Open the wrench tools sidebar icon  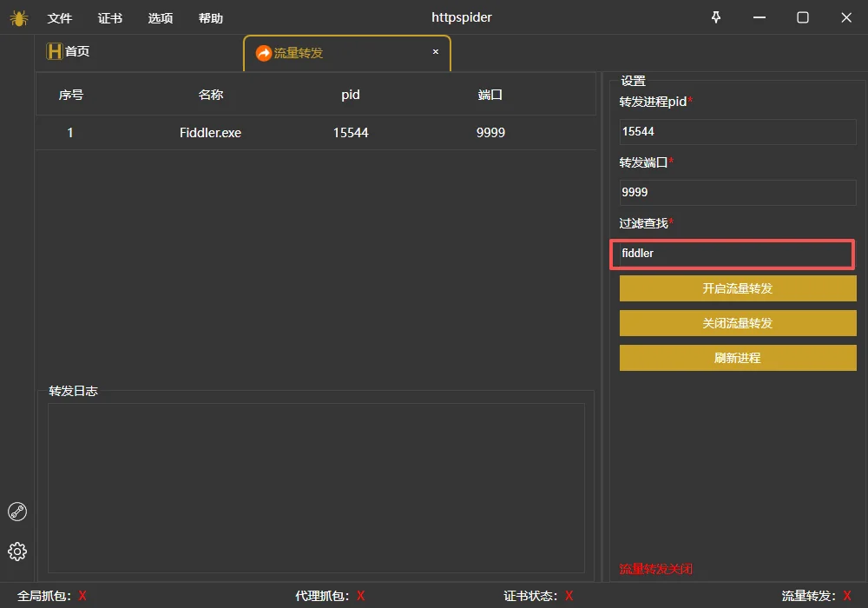(x=17, y=512)
